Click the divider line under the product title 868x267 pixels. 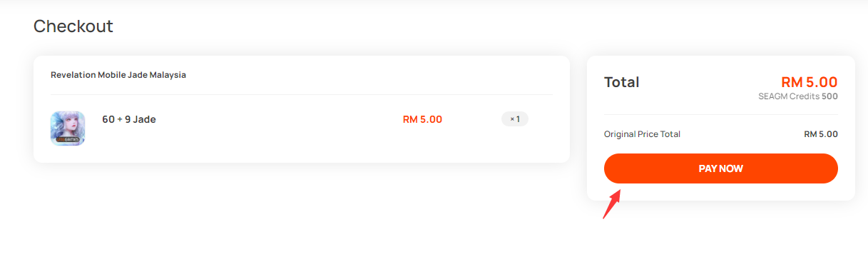point(302,94)
